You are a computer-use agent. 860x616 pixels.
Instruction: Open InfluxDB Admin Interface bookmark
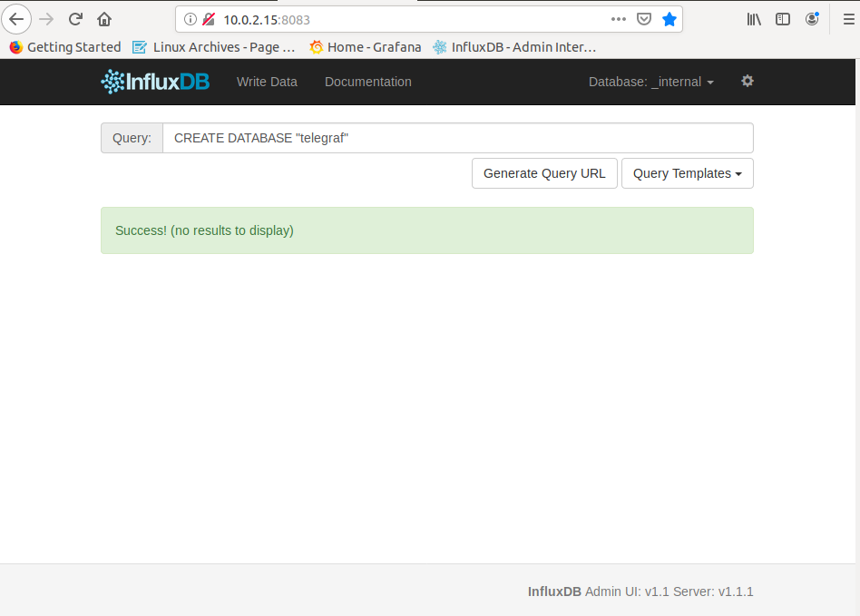click(x=514, y=47)
